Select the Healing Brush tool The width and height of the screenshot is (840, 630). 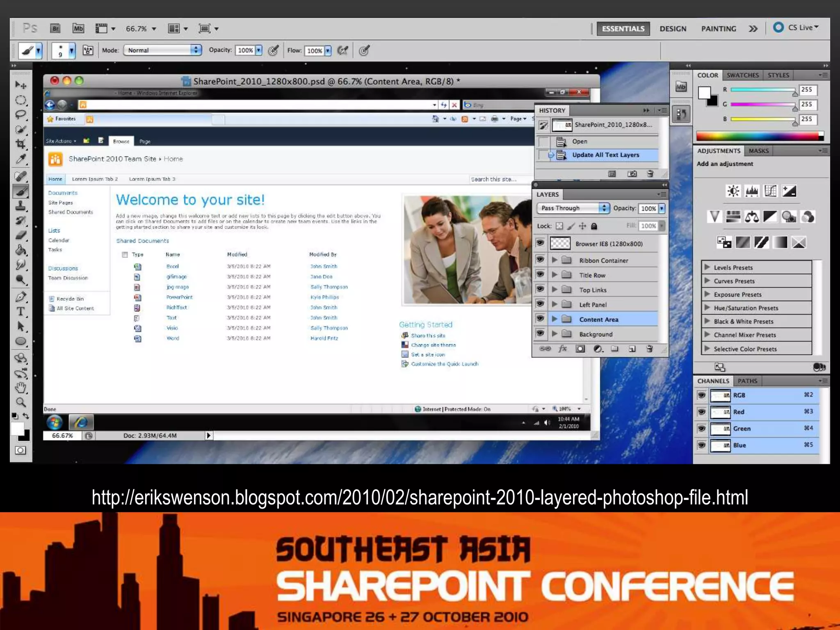(x=21, y=176)
